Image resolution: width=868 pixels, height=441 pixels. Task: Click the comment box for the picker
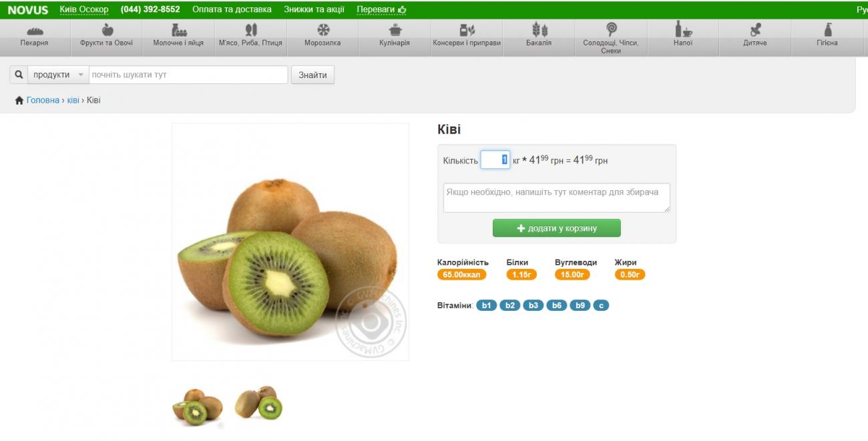pyautogui.click(x=557, y=198)
